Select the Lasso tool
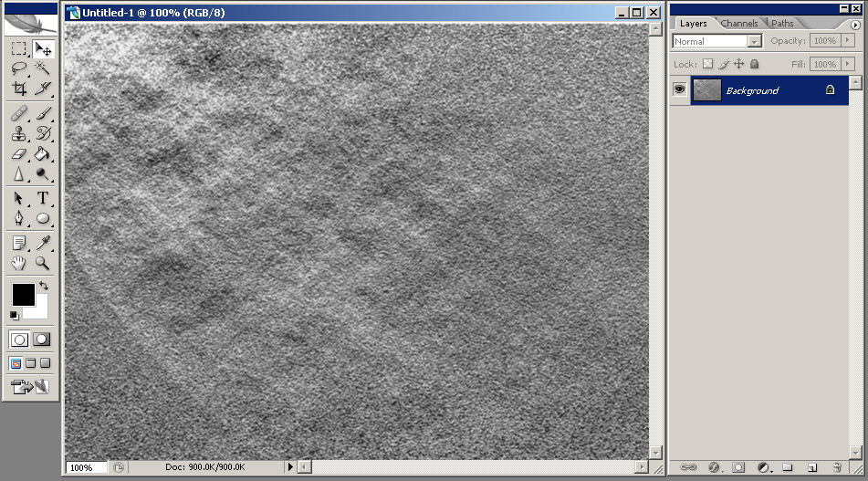Screen dimensions: 868x481 tap(19, 68)
